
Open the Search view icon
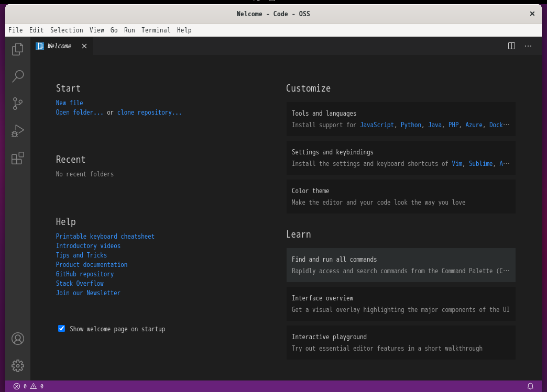(18, 76)
